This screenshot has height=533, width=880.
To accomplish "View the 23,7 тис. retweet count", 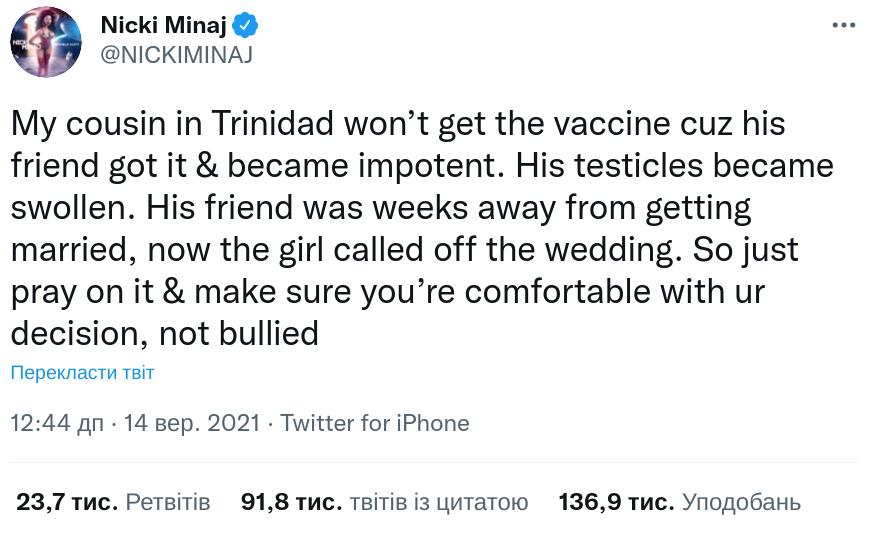I will (x=66, y=501).
